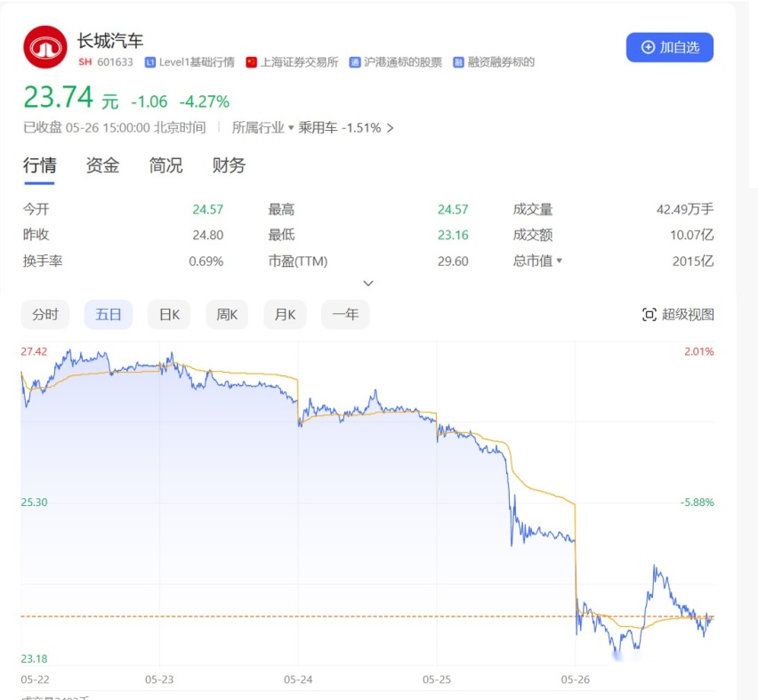Open 超级视图 full-screen chart view
The height and width of the screenshot is (700, 758).
(678, 315)
